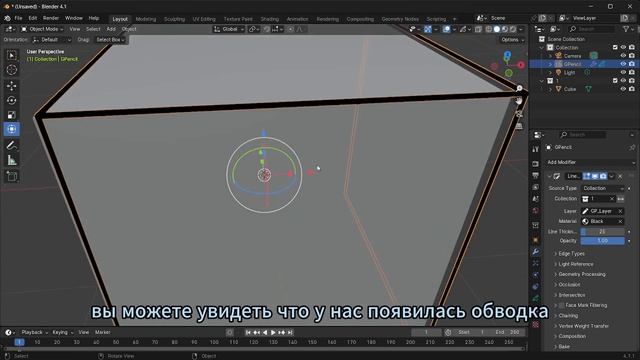Open the Render menu

point(51,18)
